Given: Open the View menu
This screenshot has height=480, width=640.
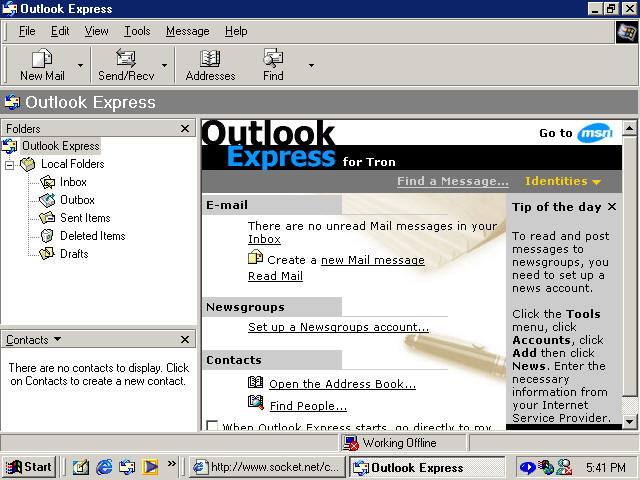Looking at the screenshot, I should click(x=96, y=31).
